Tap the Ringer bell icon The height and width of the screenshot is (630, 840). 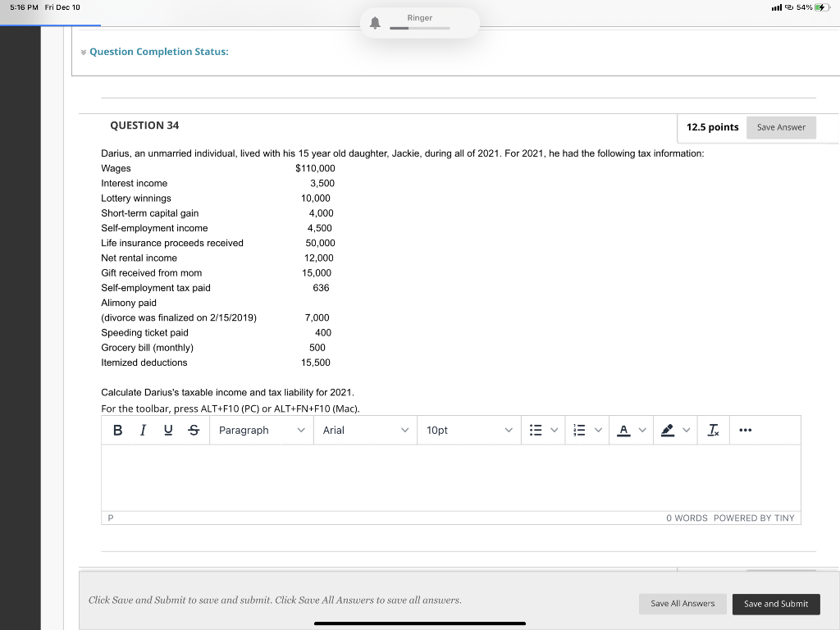point(375,23)
